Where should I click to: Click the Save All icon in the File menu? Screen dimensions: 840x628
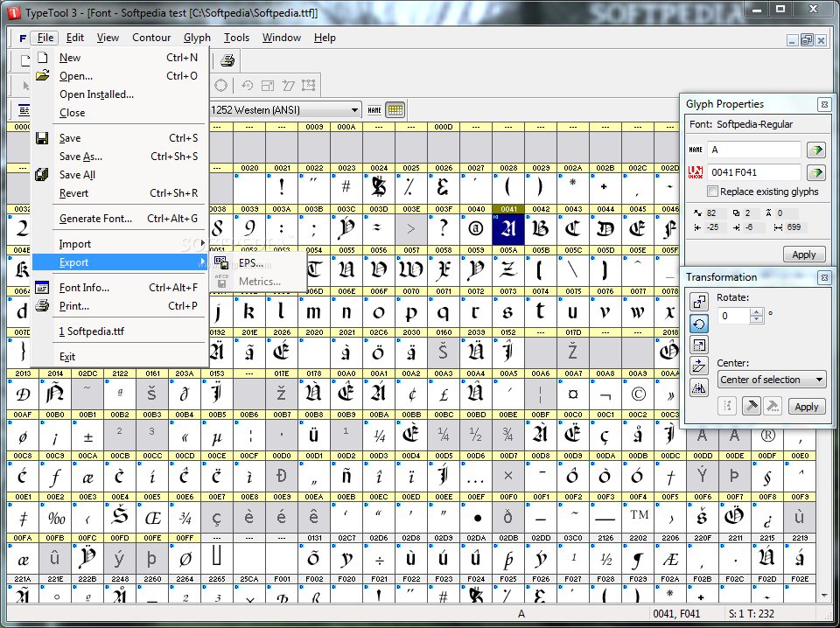point(42,175)
